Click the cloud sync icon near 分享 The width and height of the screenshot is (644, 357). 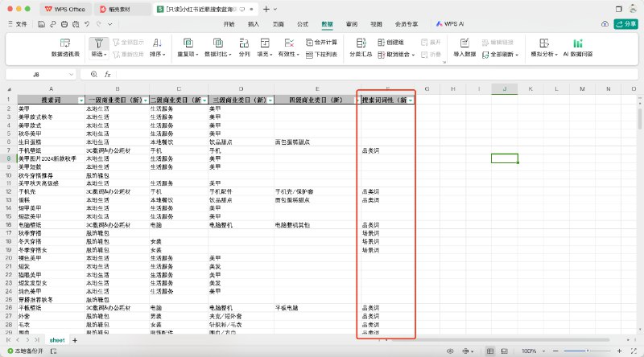pos(605,24)
